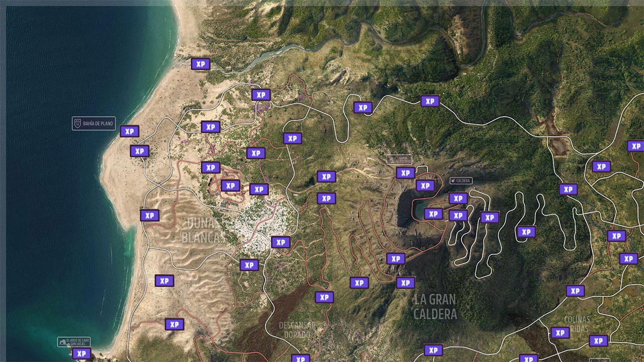The image size is (644, 362).
Task: Click XP marker directly below Gran Telescopio label
Action: pyautogui.click(x=406, y=173)
